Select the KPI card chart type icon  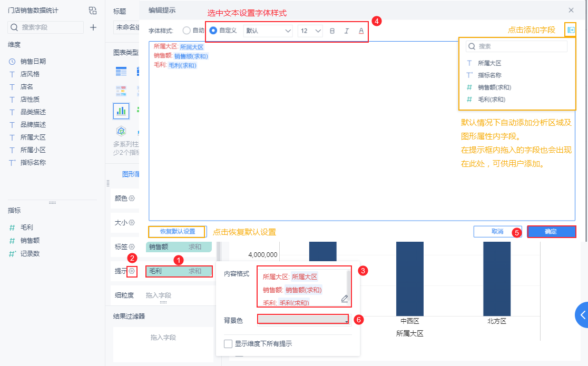click(121, 91)
